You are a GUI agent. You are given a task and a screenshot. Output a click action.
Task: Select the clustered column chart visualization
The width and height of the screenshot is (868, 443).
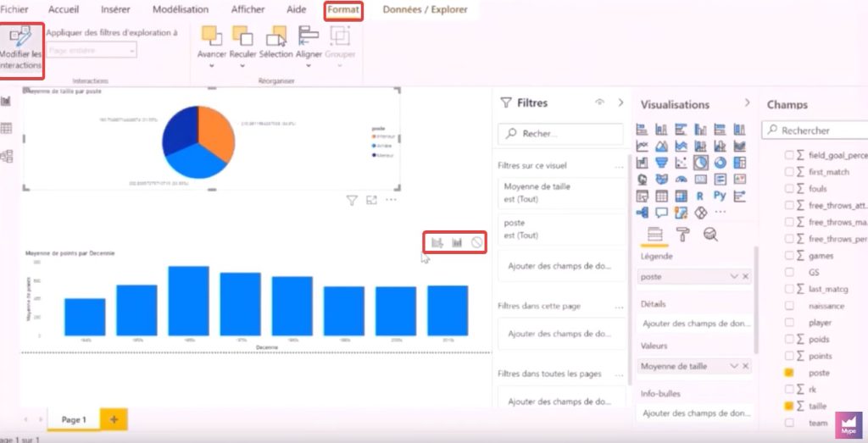pos(700,130)
